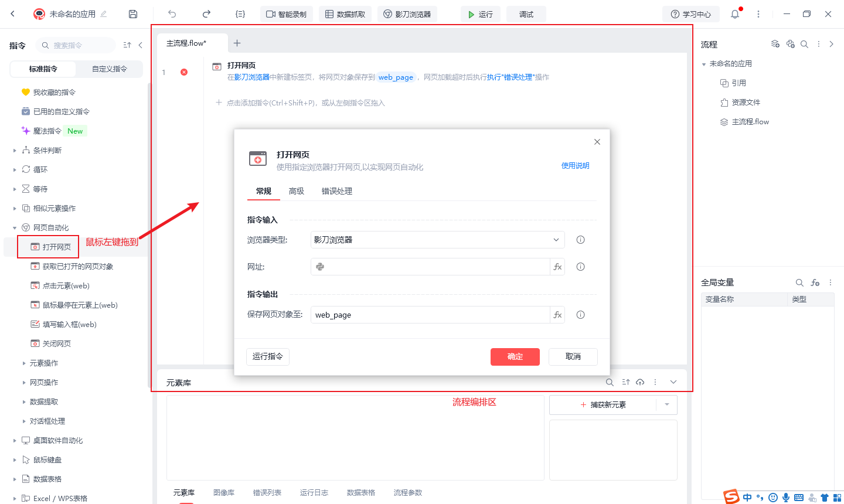Collapse the 指令 panel with arrow
Viewport: 844px width, 504px height.
[141, 45]
